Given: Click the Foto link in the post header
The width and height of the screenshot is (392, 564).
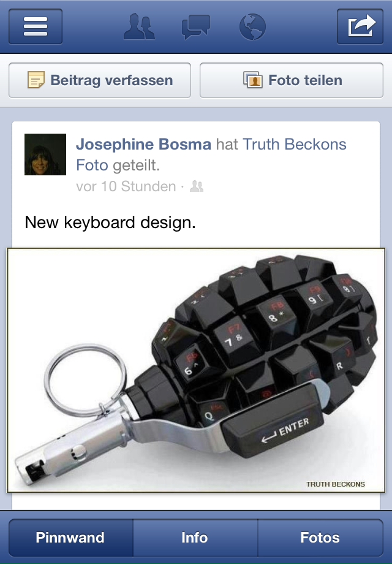Looking at the screenshot, I should 92,166.
